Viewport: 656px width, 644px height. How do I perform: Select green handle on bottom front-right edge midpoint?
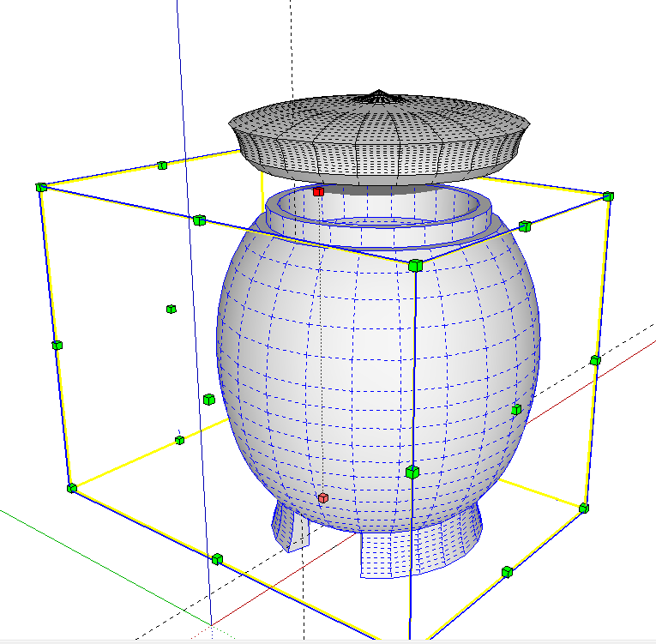coord(507,571)
